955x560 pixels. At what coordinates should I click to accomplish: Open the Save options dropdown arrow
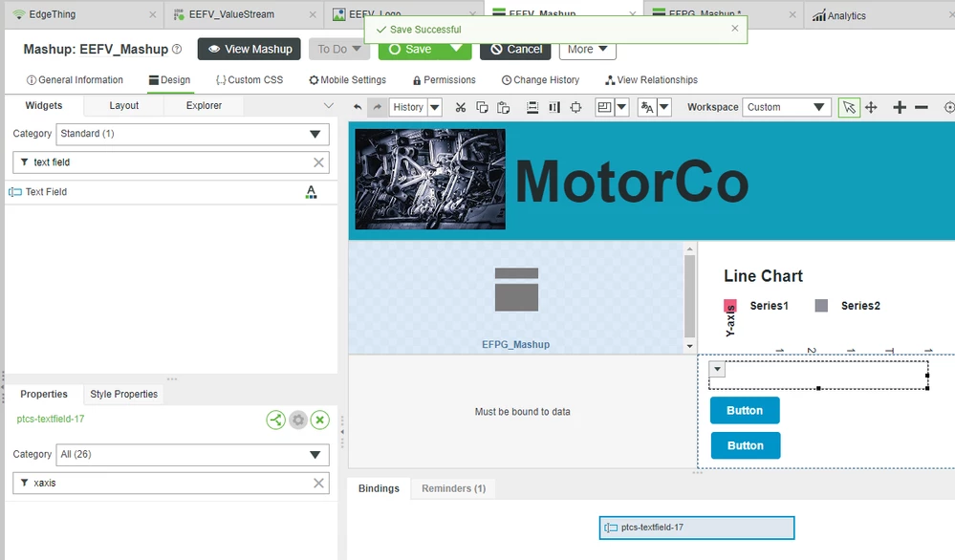click(x=456, y=49)
